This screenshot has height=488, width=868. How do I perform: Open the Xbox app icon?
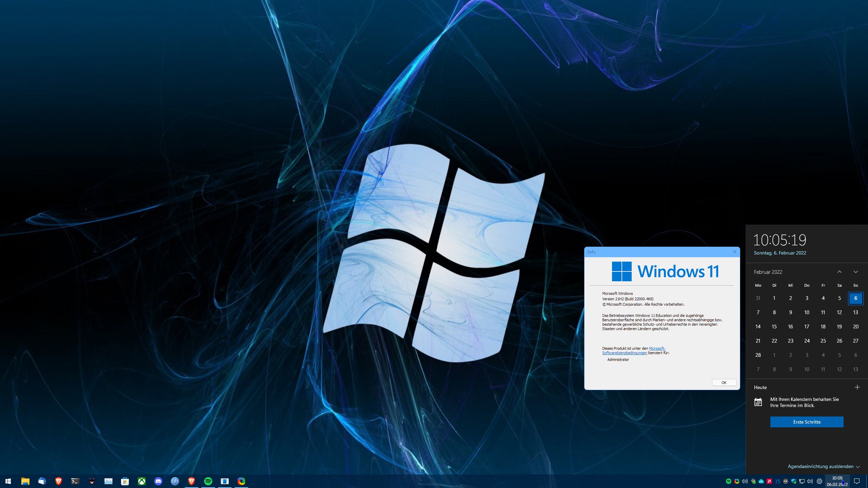pos(142,481)
